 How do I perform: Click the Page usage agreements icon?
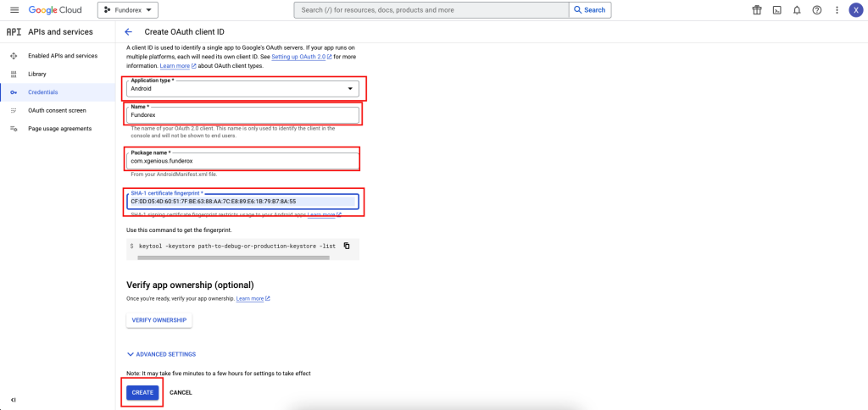coord(14,129)
